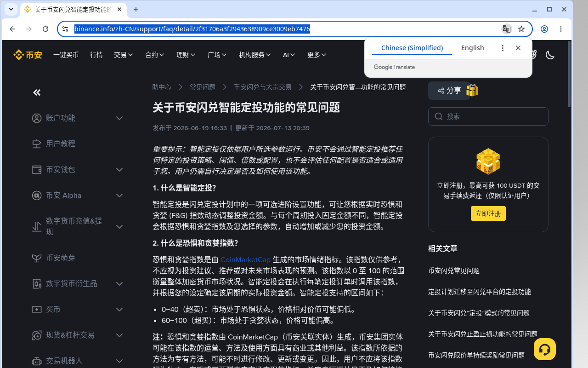Bookmark this page with the star icon

tap(521, 29)
